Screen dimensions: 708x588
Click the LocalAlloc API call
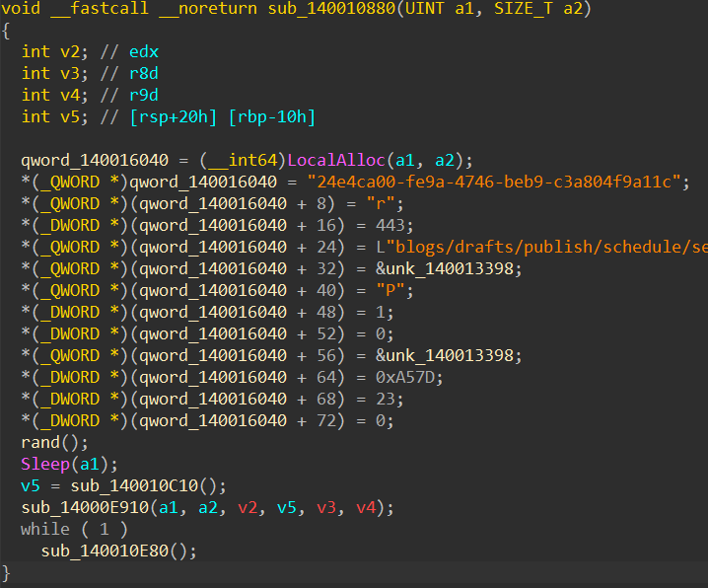click(336, 161)
